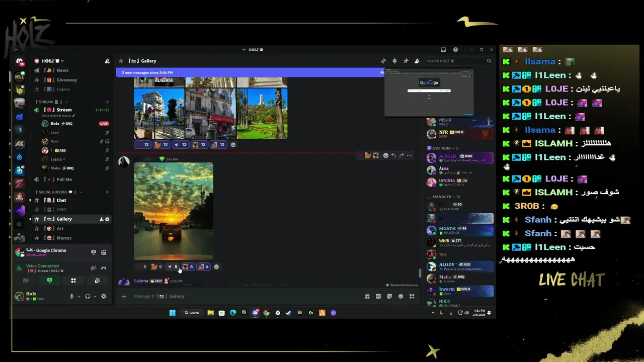This screenshot has height=362, width=644.
Task: Click Voice Connected status text
Action: click(x=42, y=266)
